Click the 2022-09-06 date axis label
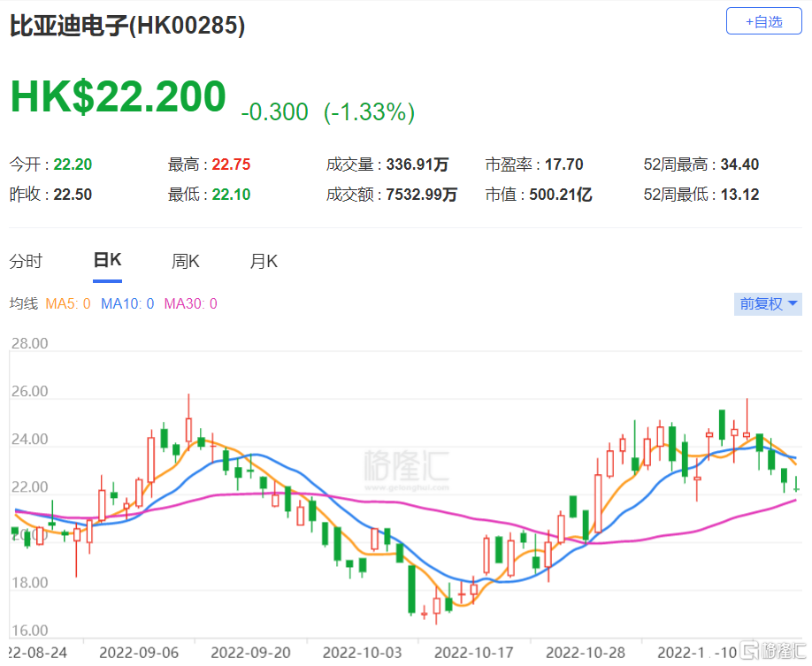 pyautogui.click(x=139, y=653)
